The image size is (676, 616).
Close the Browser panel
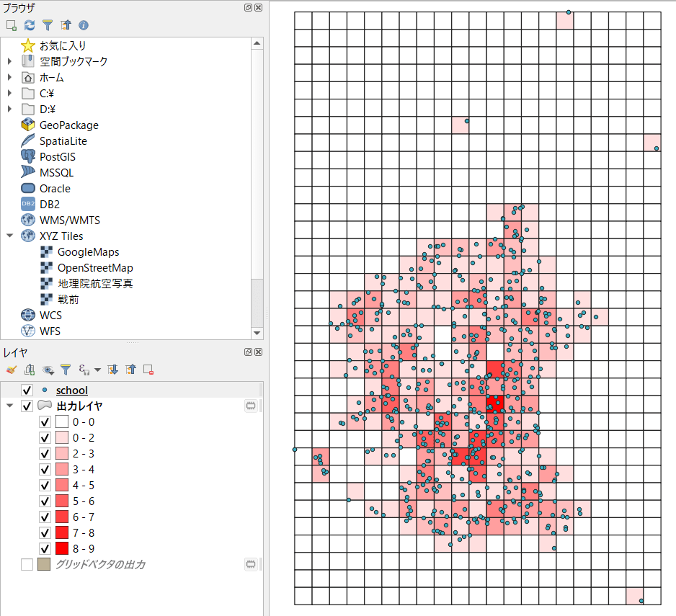(x=258, y=7)
